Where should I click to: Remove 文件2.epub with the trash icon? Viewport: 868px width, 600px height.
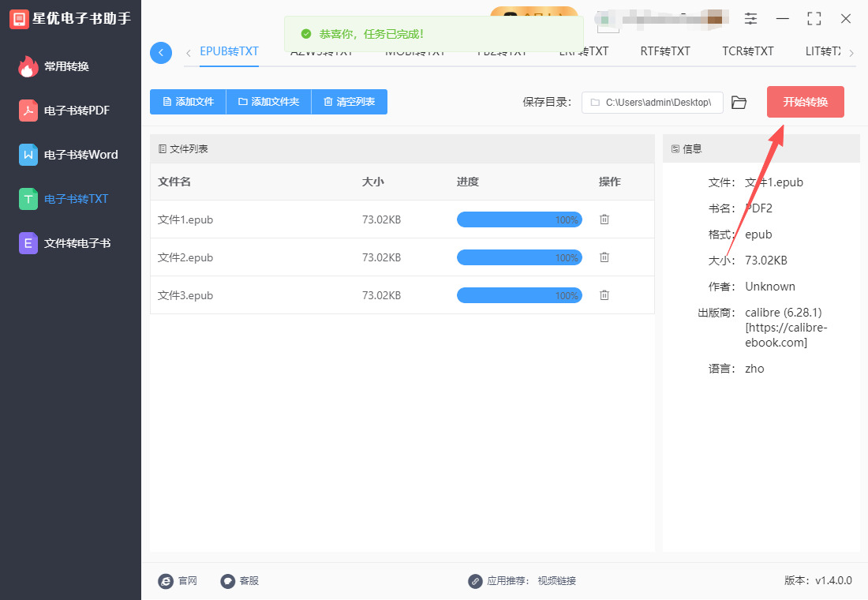(x=604, y=257)
